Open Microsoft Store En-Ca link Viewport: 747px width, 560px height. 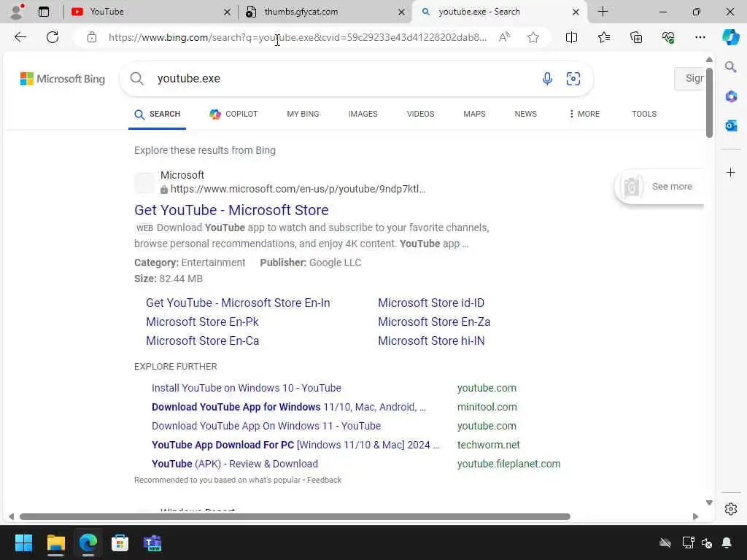coord(203,341)
